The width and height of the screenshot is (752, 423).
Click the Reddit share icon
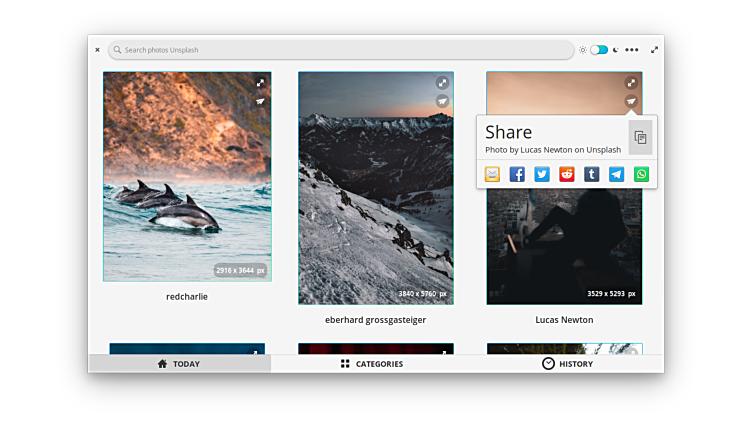pyautogui.click(x=567, y=174)
